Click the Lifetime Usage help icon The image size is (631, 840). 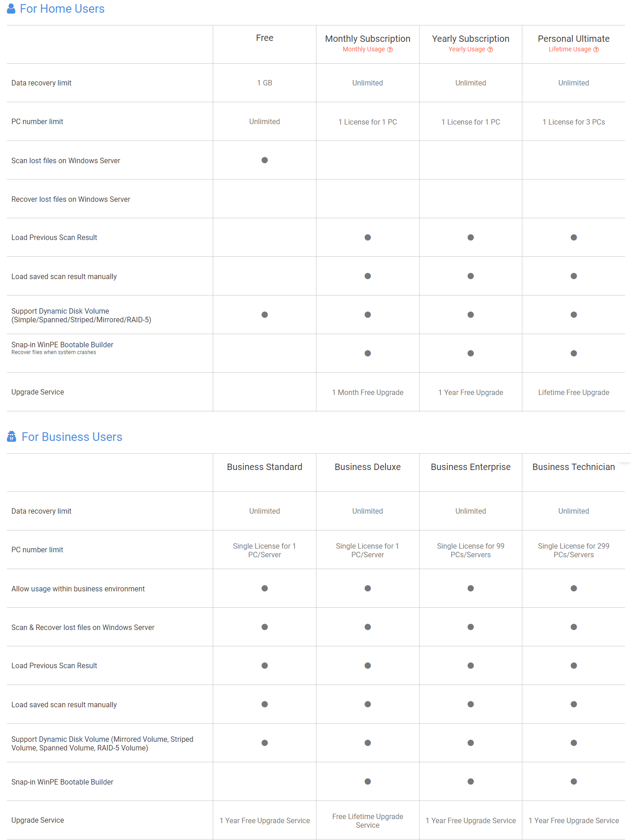[596, 50]
